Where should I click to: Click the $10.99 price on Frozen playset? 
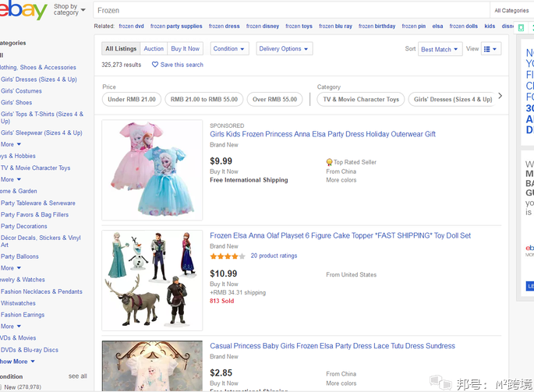(224, 274)
